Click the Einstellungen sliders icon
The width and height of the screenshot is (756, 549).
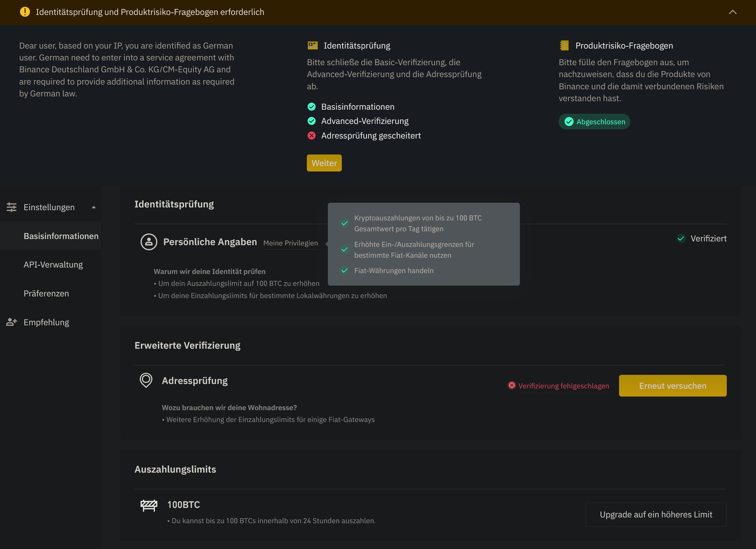tap(12, 207)
